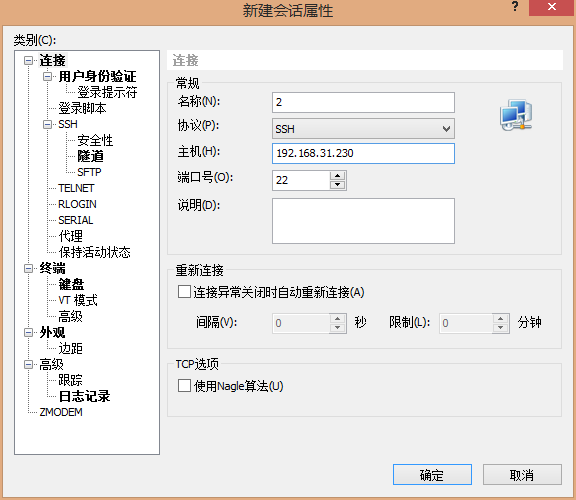This screenshot has height=500, width=576.
Task: Select 登录脚本 tree item
Action: pos(82,108)
